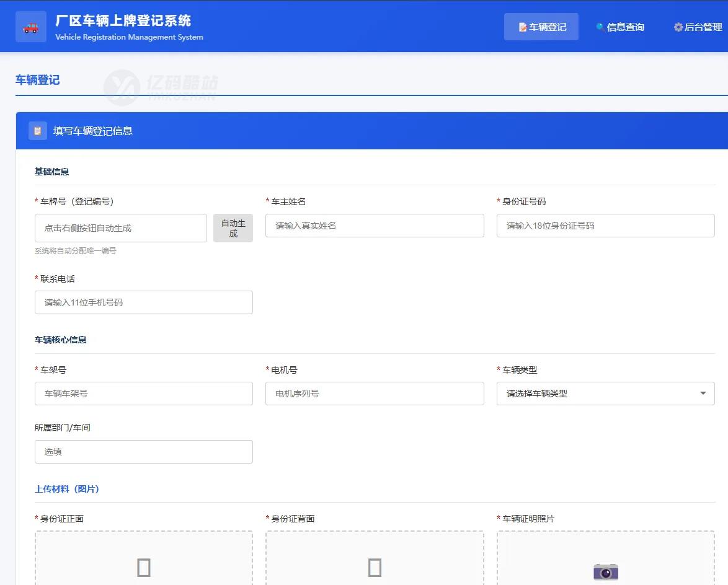The height and width of the screenshot is (585, 728).
Task: Click the camera icon under 车辆证明照片
Action: tap(606, 572)
